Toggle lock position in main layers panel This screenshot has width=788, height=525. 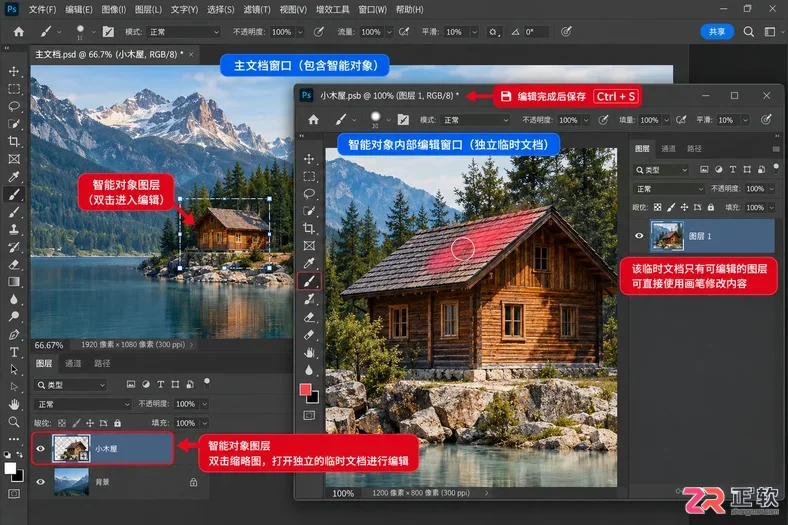(89, 423)
